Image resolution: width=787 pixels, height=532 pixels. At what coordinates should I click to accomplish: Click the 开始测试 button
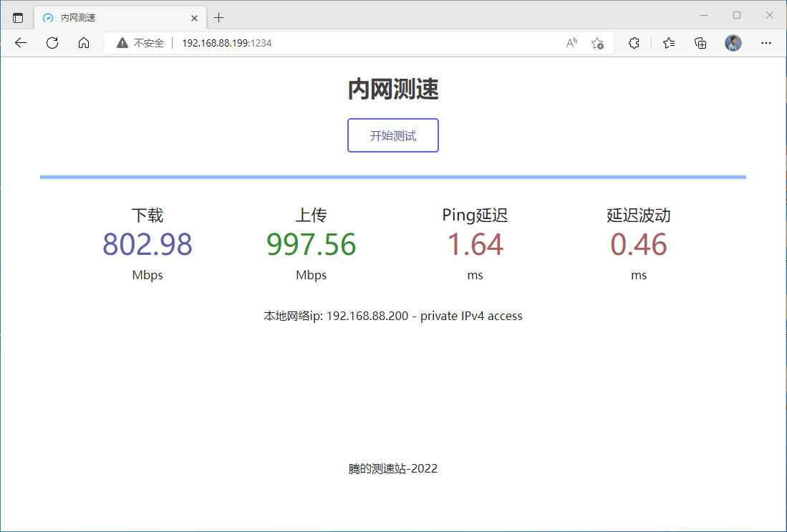(392, 135)
